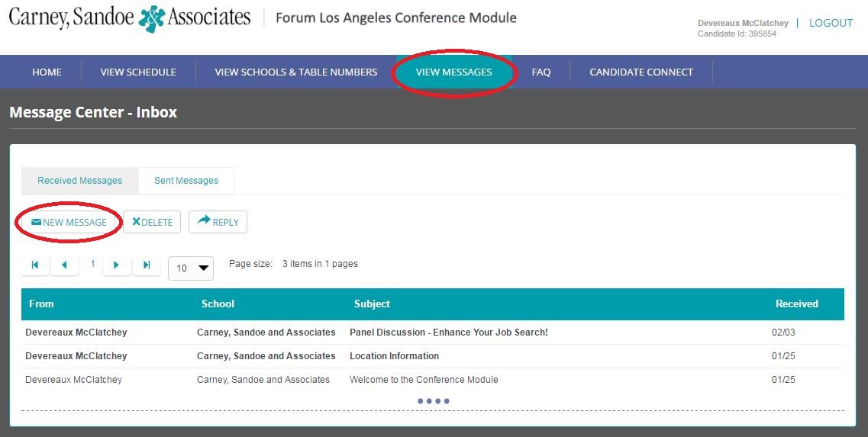Open the page size dropdown
Image resolution: width=868 pixels, height=437 pixels.
tap(190, 268)
